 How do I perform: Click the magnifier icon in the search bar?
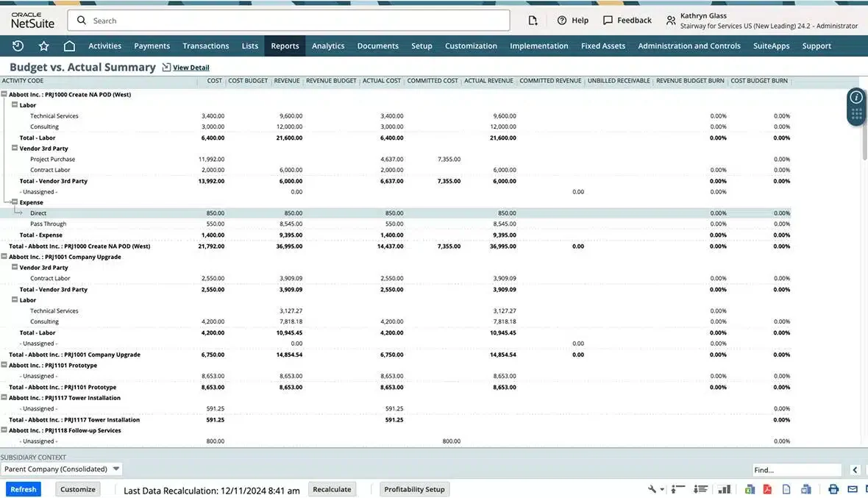(82, 21)
